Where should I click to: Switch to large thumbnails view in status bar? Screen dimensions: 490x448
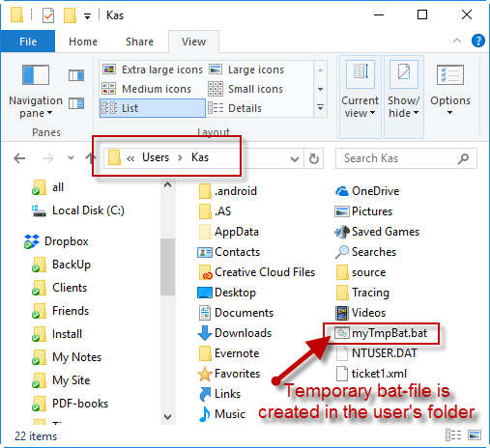pyautogui.click(x=475, y=435)
